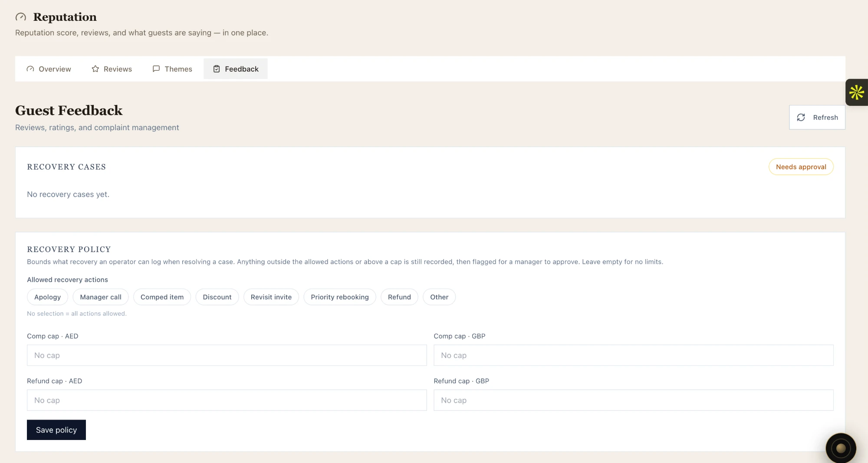Click 'Reviews, ratings, and complaint management' subtitle

pos(97,128)
